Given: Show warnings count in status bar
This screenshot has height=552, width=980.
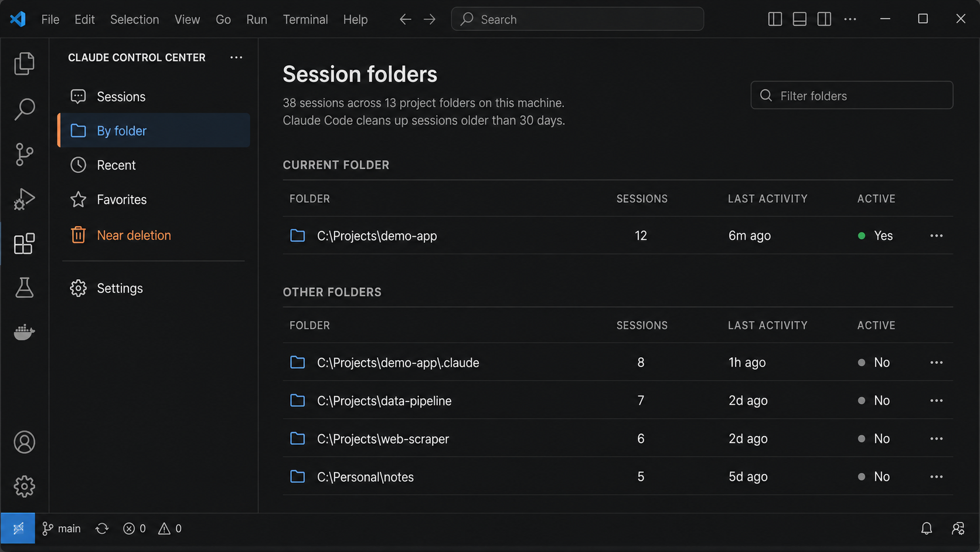Looking at the screenshot, I should click(170, 529).
